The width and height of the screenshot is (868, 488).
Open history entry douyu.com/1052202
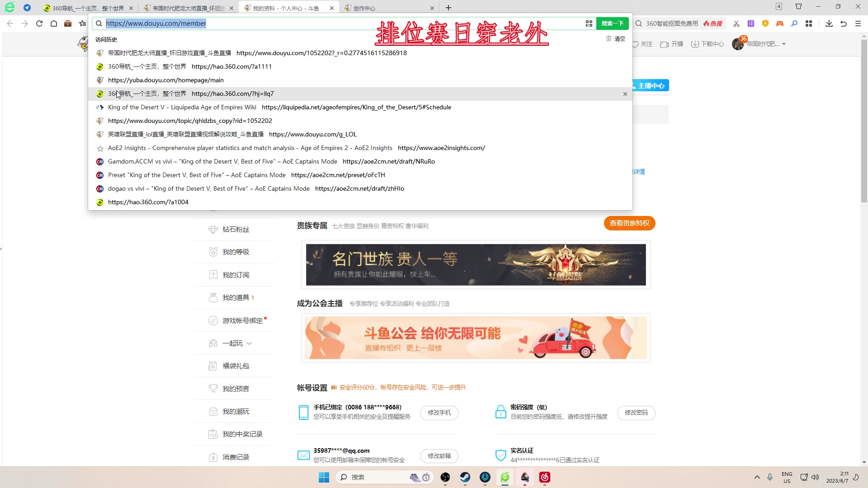pos(360,53)
